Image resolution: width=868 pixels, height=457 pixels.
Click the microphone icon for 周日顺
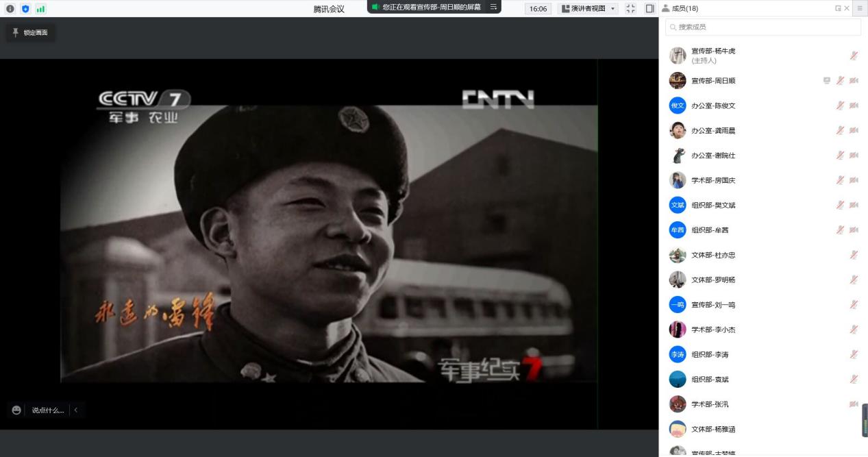tap(840, 80)
